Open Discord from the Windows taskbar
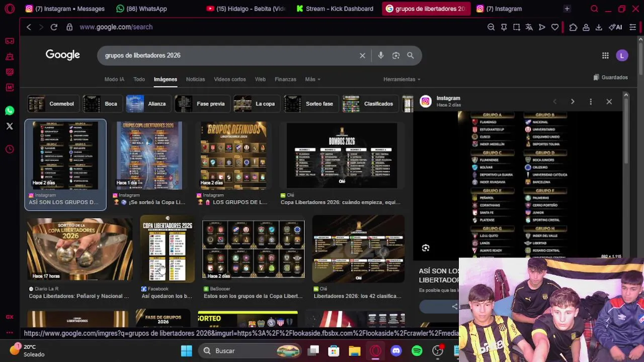Viewport: 644px width, 362px height. [396, 351]
